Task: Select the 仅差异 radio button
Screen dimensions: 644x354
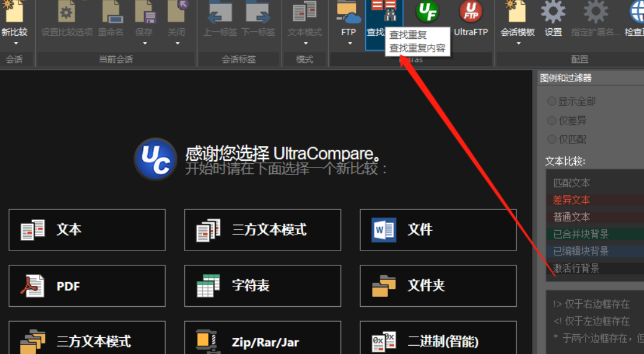Action: [551, 120]
